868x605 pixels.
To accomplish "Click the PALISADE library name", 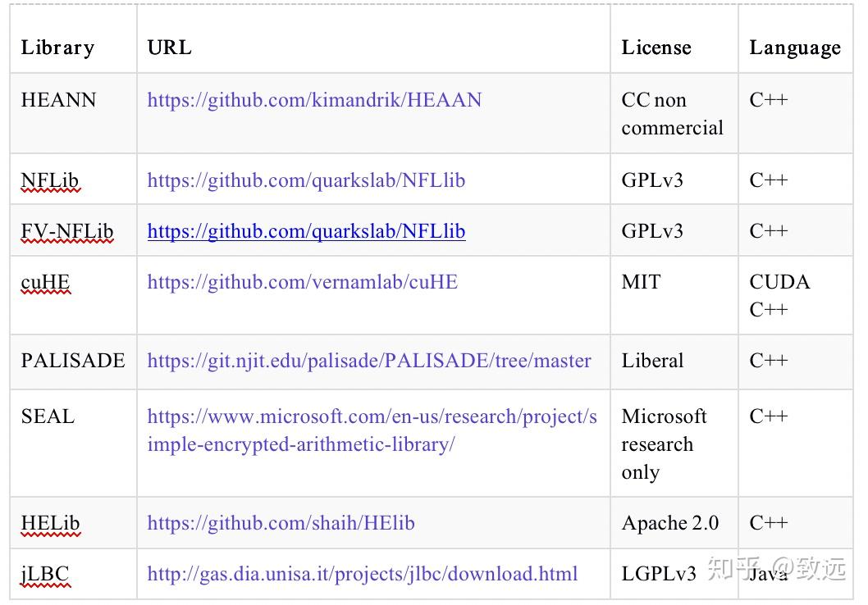I will click(x=73, y=361).
